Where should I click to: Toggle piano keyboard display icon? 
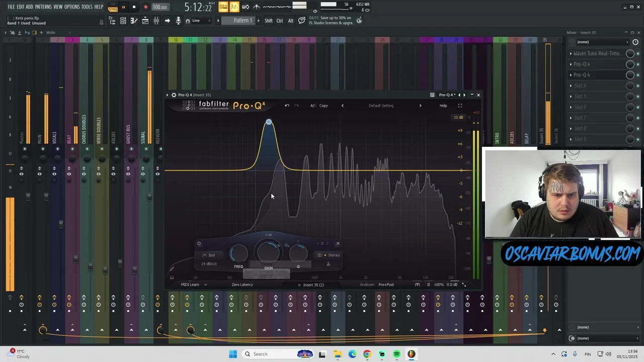point(172,278)
